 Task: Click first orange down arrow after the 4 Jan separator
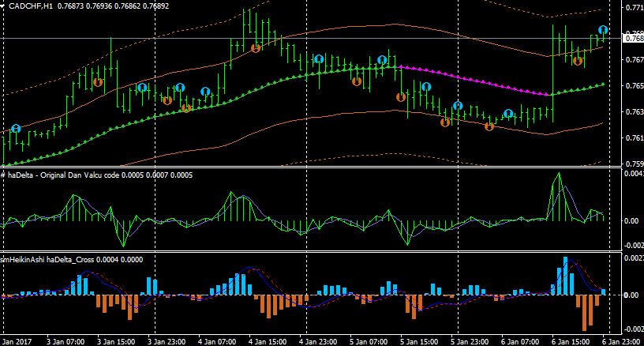(167, 100)
